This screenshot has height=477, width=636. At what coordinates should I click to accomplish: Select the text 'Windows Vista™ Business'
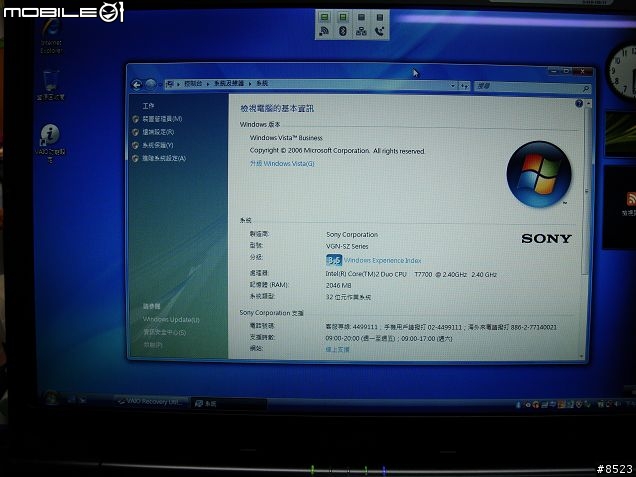click(286, 138)
